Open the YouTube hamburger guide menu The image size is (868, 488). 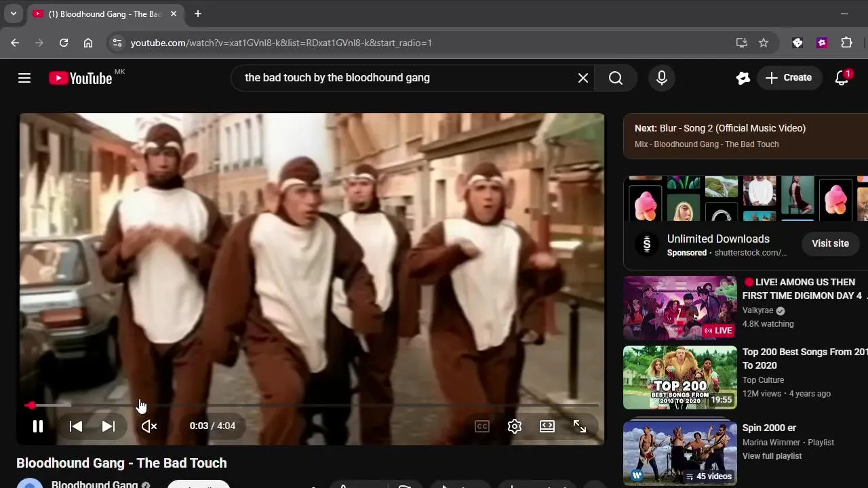24,78
